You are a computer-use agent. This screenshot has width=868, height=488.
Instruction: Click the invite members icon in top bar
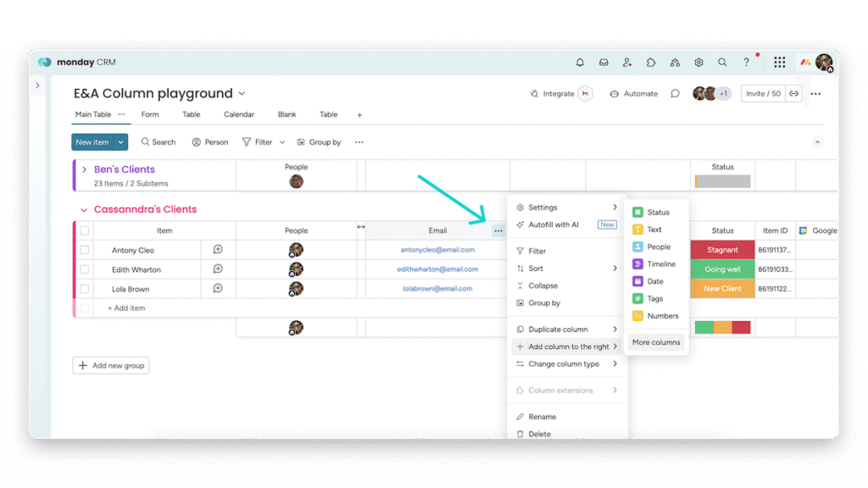tap(627, 63)
